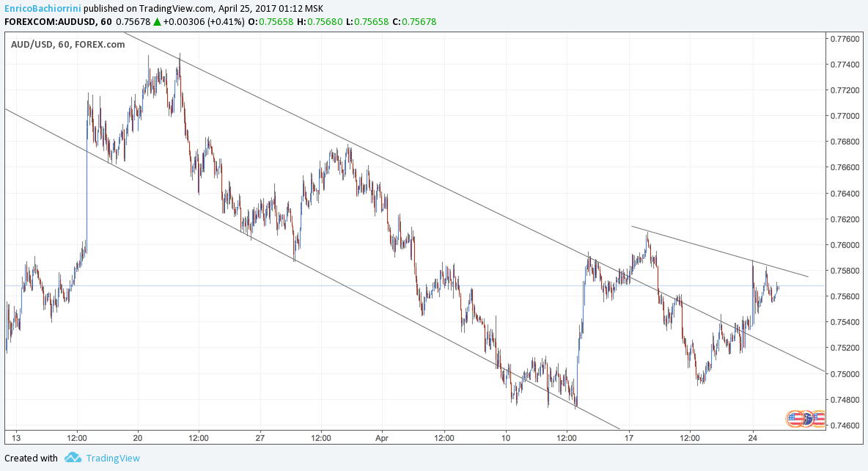This screenshot has width=868, height=471.
Task: Click the 0.74600 price axis label
Action: (845, 426)
